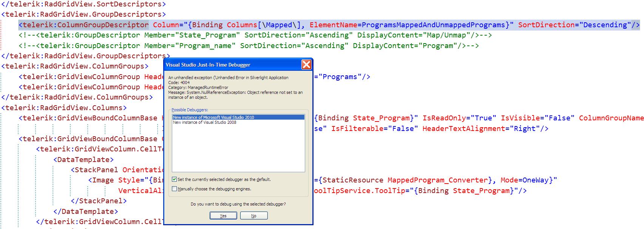Click the opening telerik:RadGridView.ColumnGroups tag
The image size is (644, 229).
[75, 66]
